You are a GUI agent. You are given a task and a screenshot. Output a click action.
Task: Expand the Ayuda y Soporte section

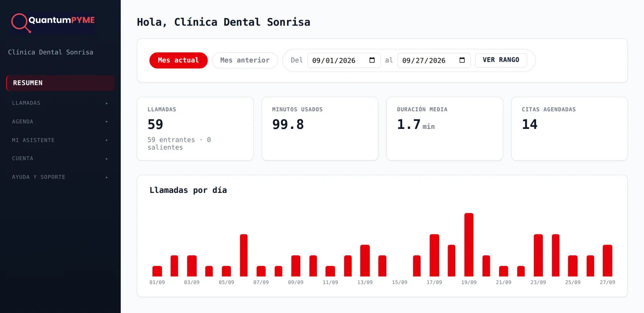click(60, 177)
